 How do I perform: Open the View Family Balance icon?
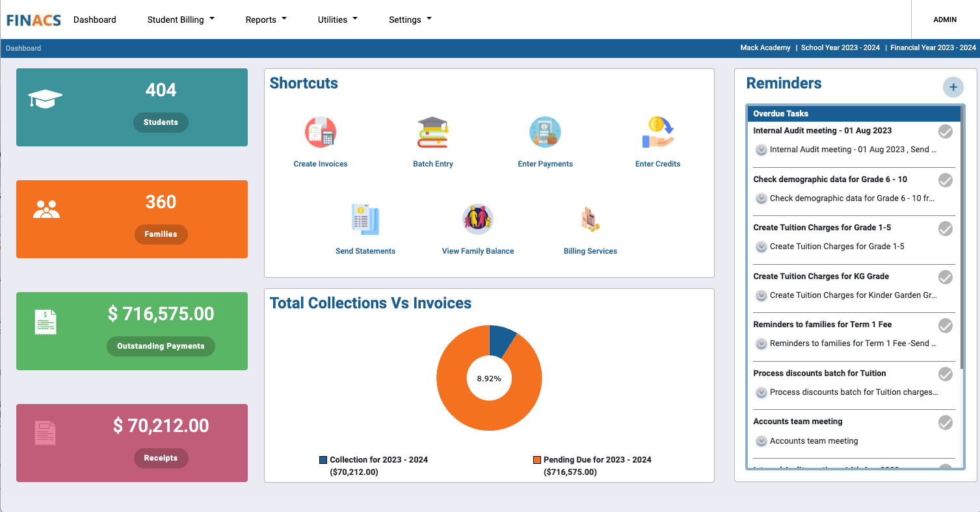click(477, 218)
